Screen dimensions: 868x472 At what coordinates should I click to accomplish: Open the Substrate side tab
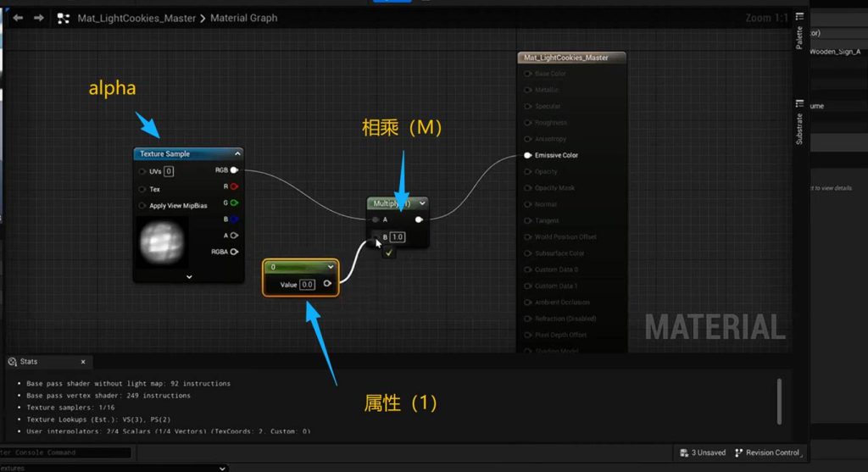click(799, 125)
